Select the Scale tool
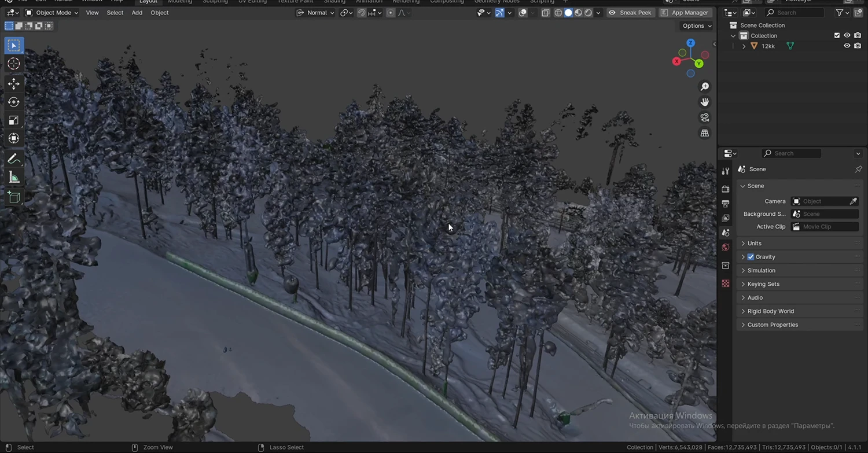868x453 pixels. (14, 120)
